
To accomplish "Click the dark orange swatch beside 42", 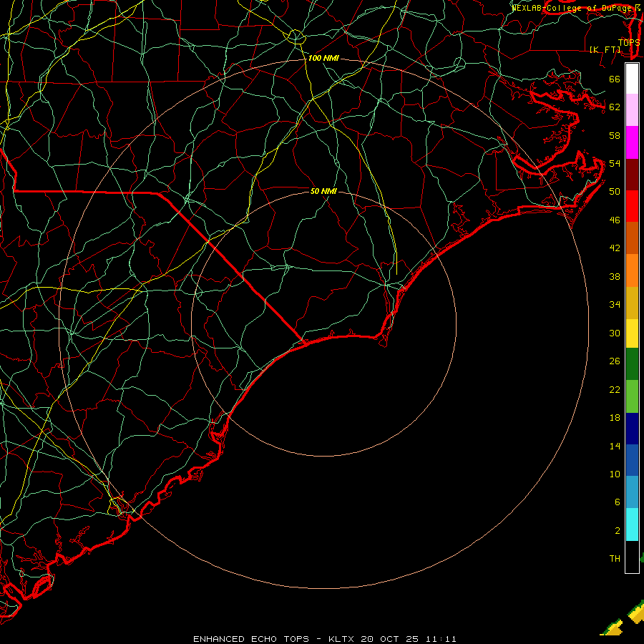I will click(x=632, y=238).
